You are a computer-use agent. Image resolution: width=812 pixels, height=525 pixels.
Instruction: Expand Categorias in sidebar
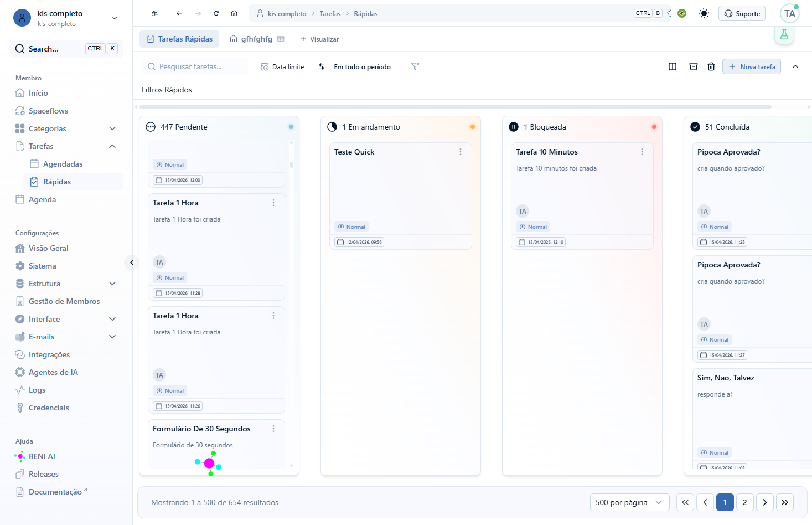pos(112,128)
